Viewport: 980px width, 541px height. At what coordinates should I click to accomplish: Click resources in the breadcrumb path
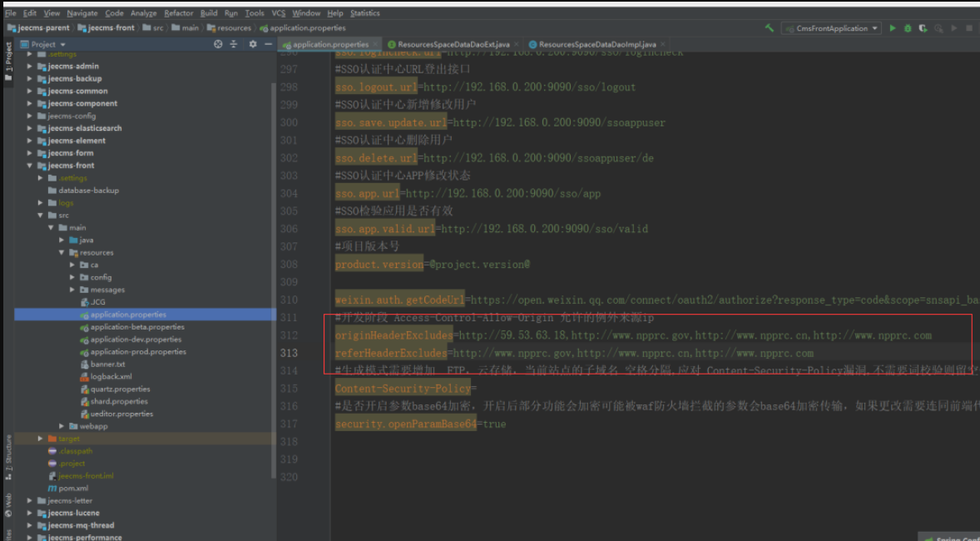234,27
